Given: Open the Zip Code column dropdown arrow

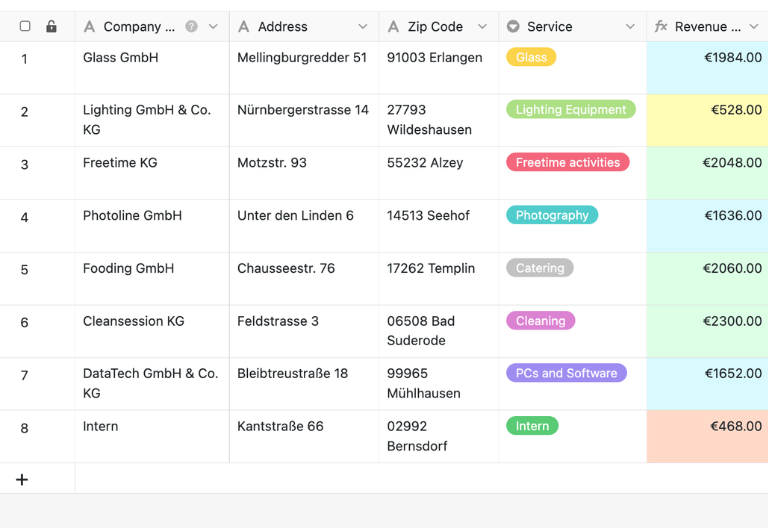Looking at the screenshot, I should tap(482, 26).
